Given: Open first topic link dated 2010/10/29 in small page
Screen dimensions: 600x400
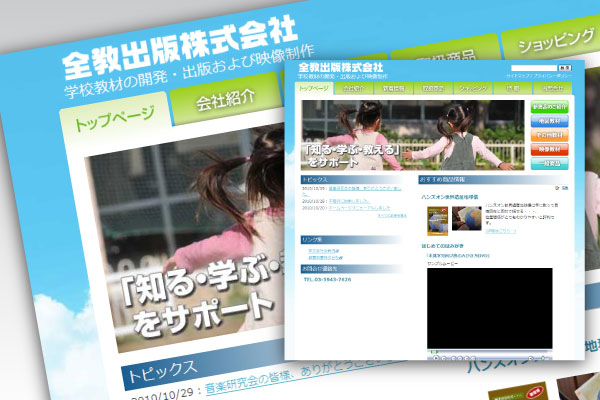Looking at the screenshot, I should click(365, 190).
